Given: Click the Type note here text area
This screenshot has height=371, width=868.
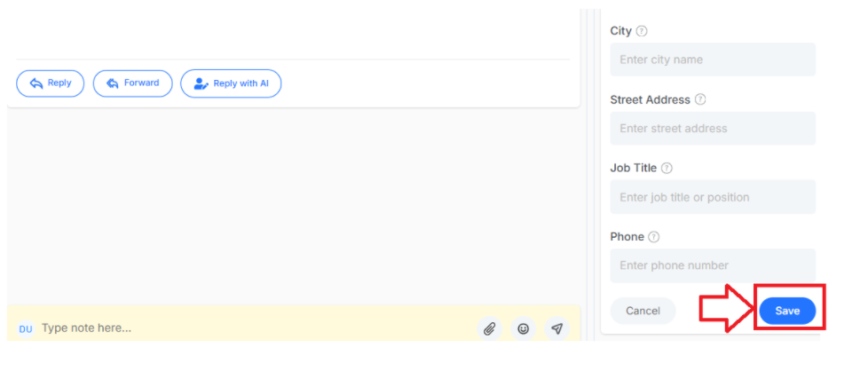Looking at the screenshot, I should click(x=255, y=328).
